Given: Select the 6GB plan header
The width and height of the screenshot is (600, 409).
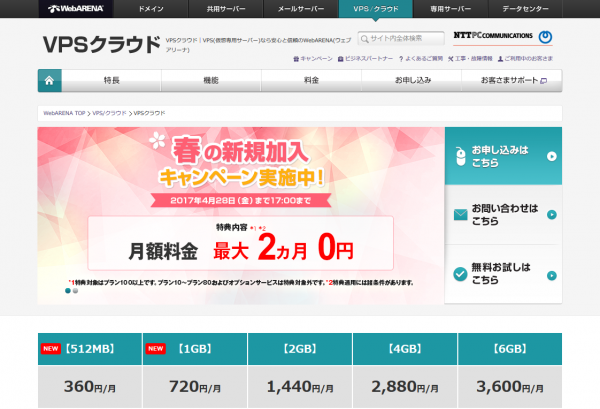Looking at the screenshot, I should pos(510,349).
